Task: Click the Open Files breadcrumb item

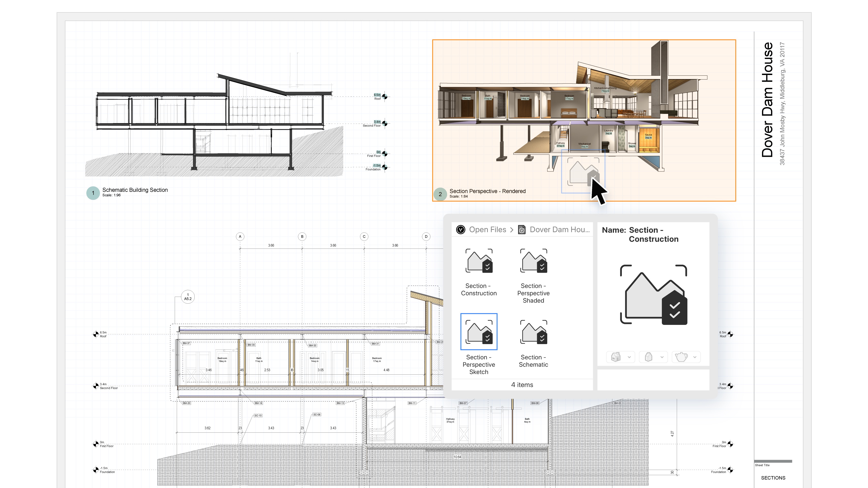Action: (x=488, y=229)
